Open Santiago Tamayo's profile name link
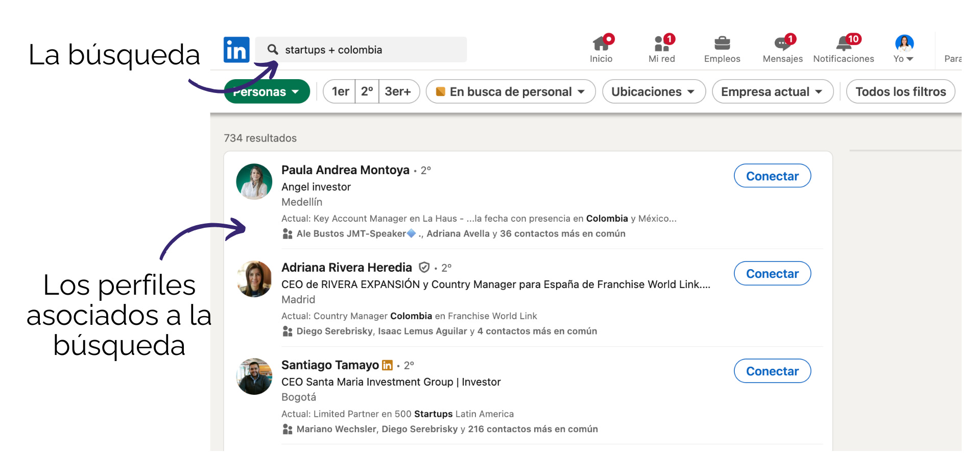The height and width of the screenshot is (476, 980). pos(330,365)
